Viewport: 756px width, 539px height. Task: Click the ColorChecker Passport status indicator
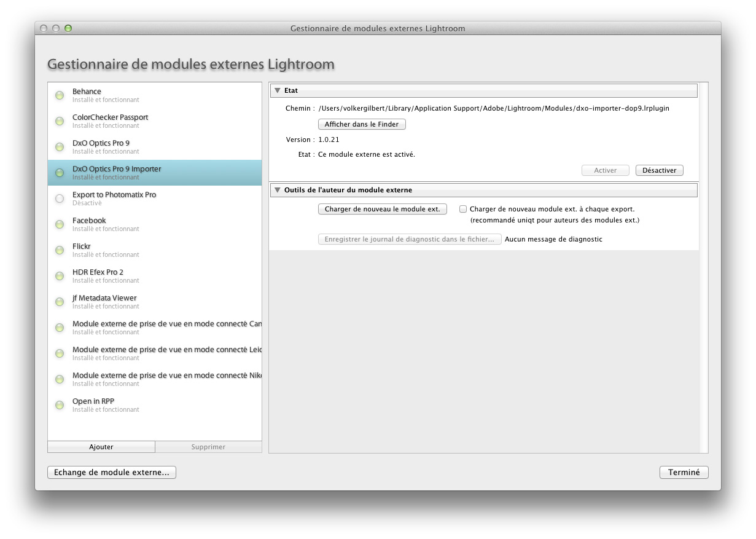[60, 121]
